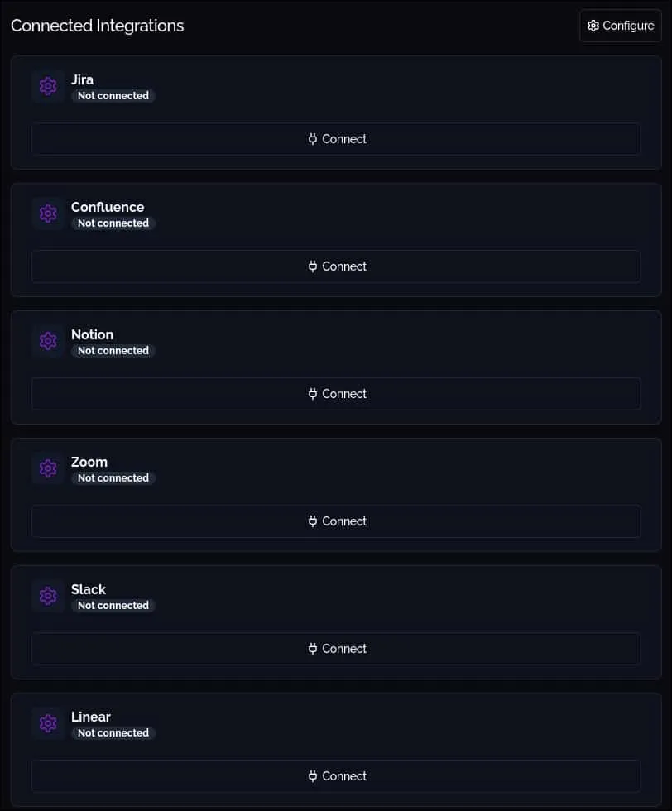Click the Jira integration gear icon
This screenshot has width=672, height=811.
click(x=48, y=86)
